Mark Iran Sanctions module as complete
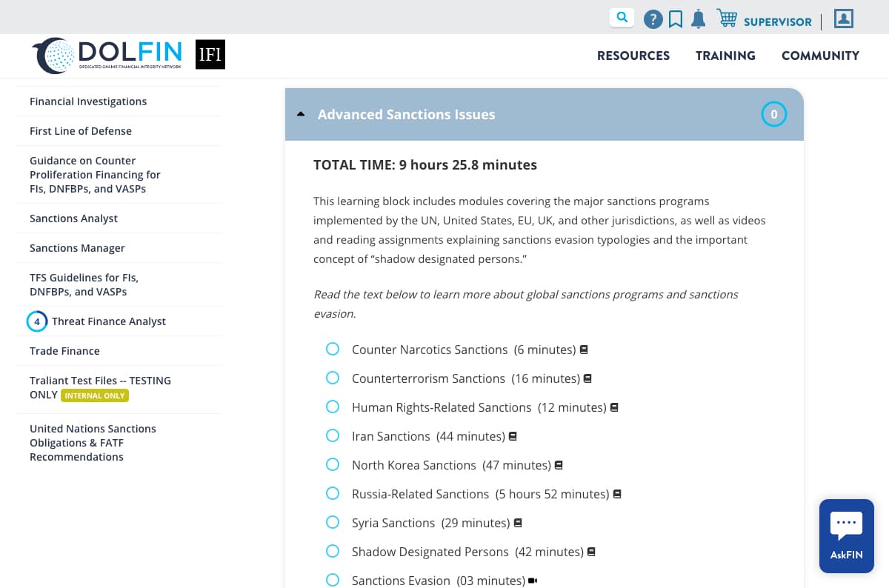Viewport: 889px width, 588px height. click(x=333, y=435)
